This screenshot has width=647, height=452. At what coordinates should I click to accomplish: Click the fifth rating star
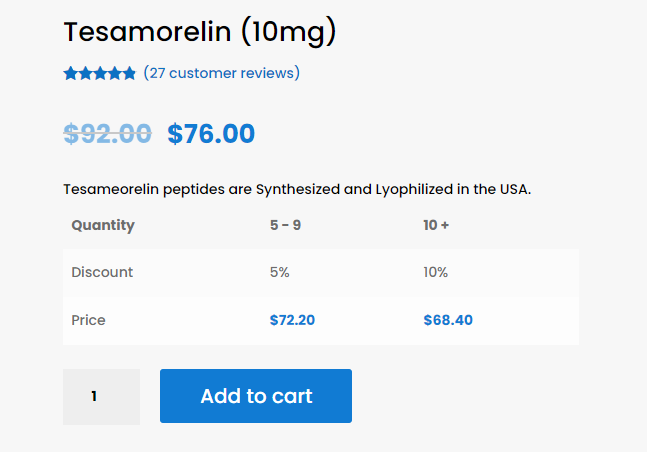[129, 73]
